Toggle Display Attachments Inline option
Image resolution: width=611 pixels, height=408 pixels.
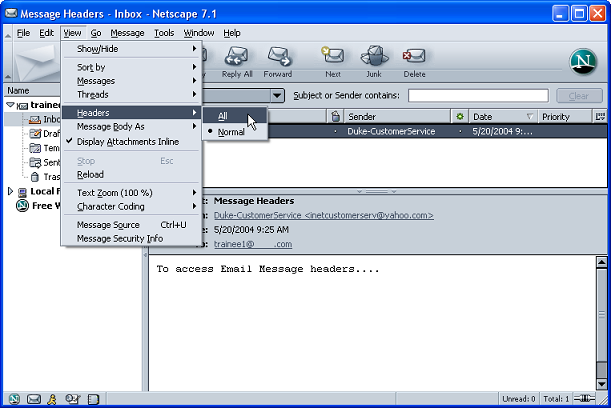point(130,142)
